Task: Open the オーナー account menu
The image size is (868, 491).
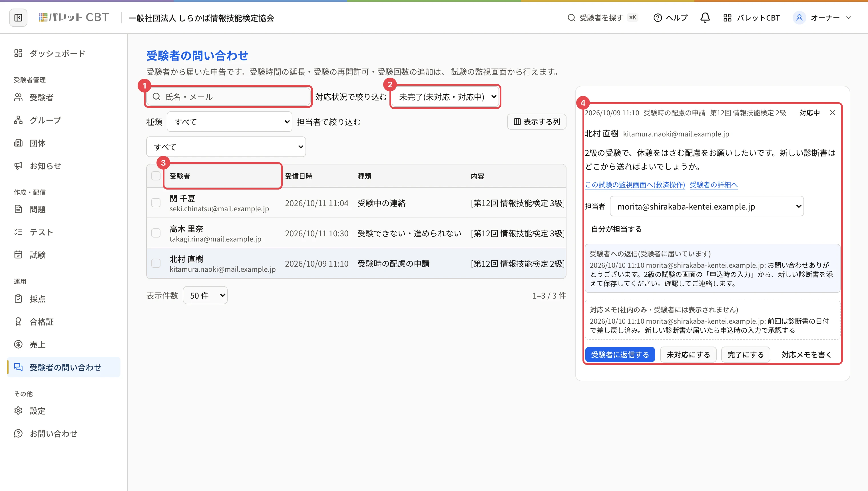Action: point(822,17)
